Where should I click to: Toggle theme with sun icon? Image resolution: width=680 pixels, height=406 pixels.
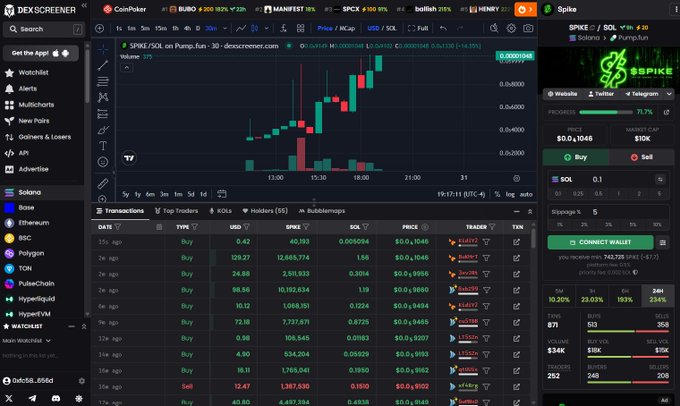coord(79,398)
